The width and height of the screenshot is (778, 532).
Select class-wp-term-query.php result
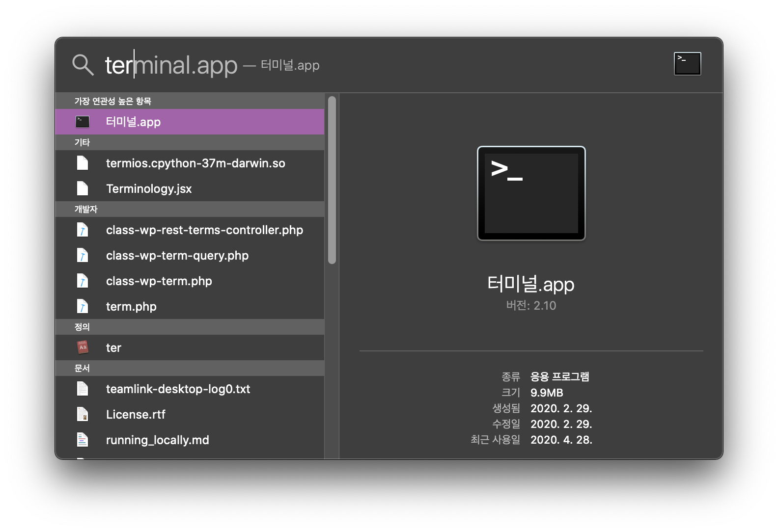[x=190, y=255]
